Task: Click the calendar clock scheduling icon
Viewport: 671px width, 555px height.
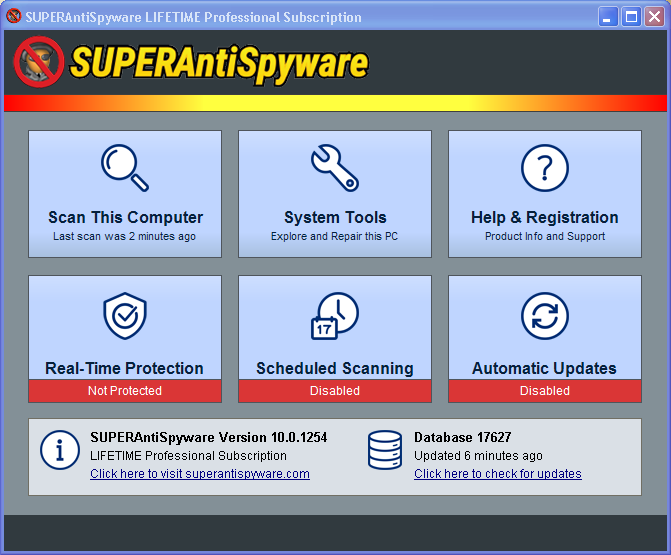Action: (335, 316)
